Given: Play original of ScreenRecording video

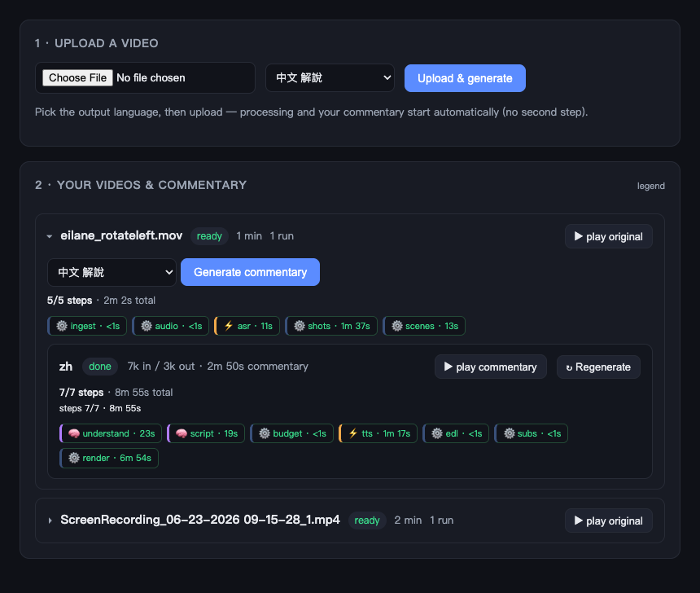Looking at the screenshot, I should (609, 521).
